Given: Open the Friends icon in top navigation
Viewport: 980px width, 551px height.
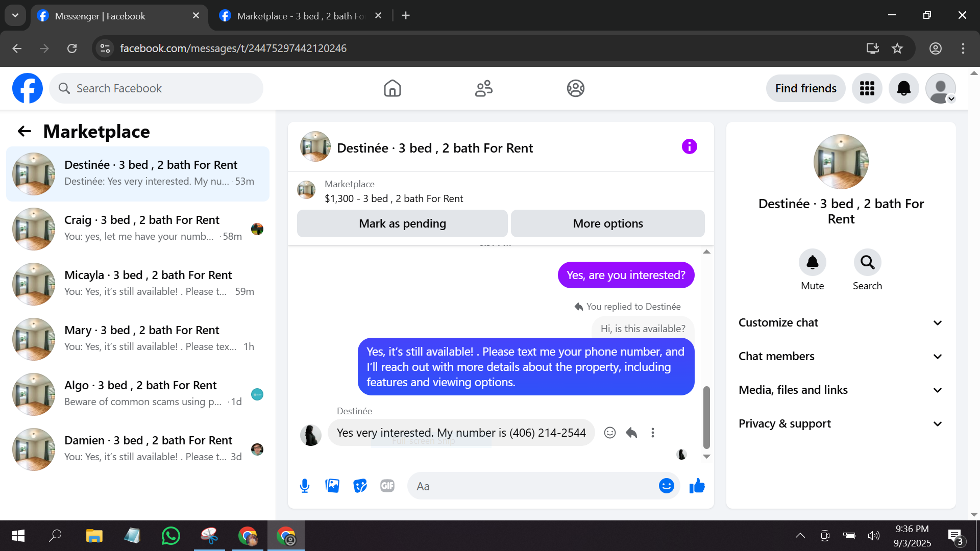Looking at the screenshot, I should pos(484,88).
